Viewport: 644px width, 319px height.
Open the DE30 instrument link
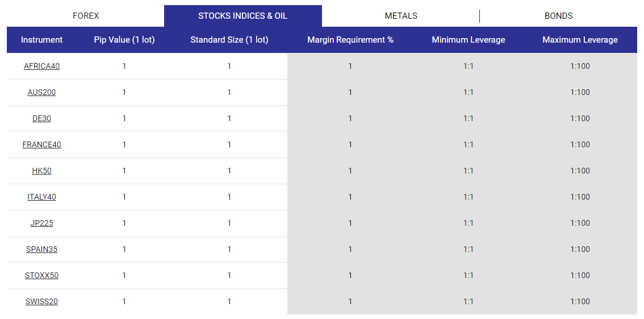coord(41,118)
